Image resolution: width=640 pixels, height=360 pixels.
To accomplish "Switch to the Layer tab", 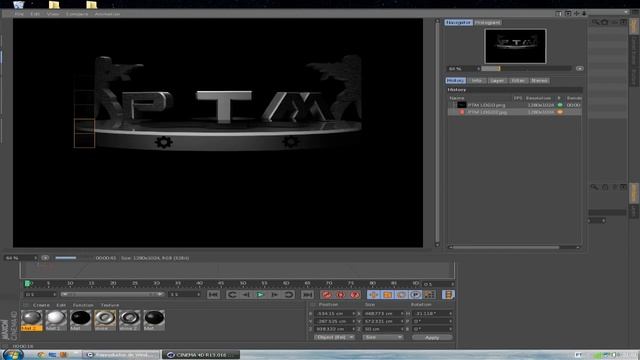I will [x=497, y=80].
